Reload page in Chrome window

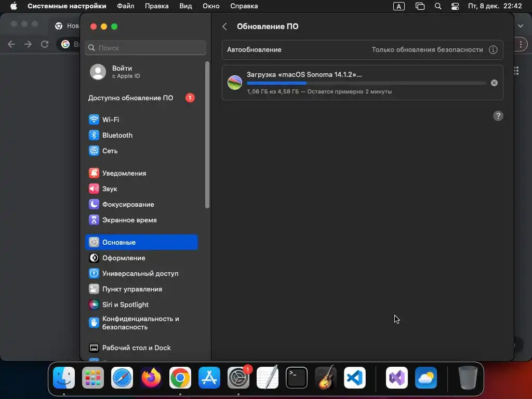45,44
